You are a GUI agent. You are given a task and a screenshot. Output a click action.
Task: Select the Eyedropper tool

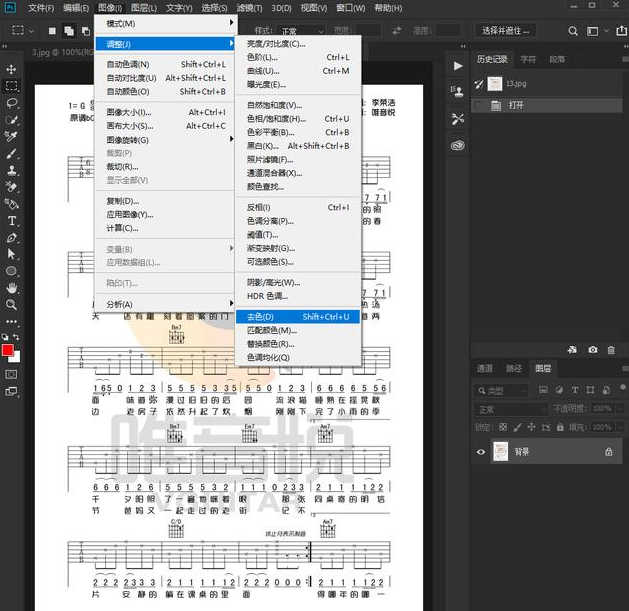11,136
